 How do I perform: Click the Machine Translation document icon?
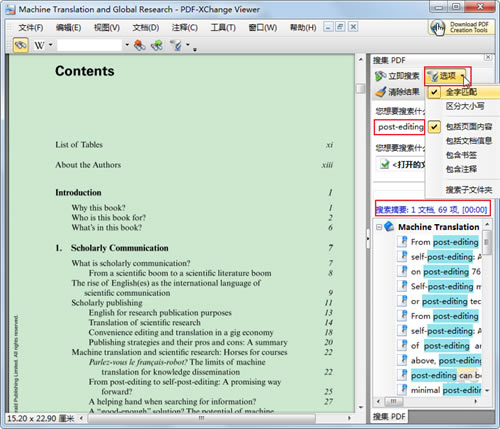tap(389, 227)
